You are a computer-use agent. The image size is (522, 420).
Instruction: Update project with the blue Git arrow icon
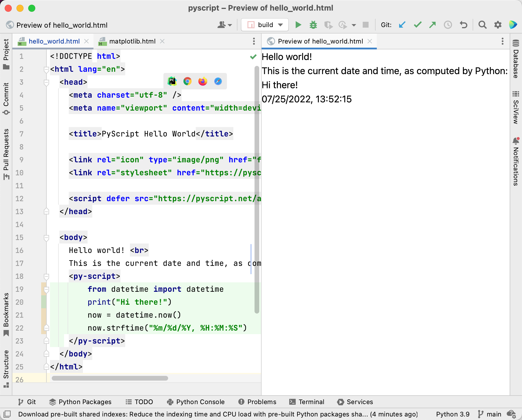point(402,25)
